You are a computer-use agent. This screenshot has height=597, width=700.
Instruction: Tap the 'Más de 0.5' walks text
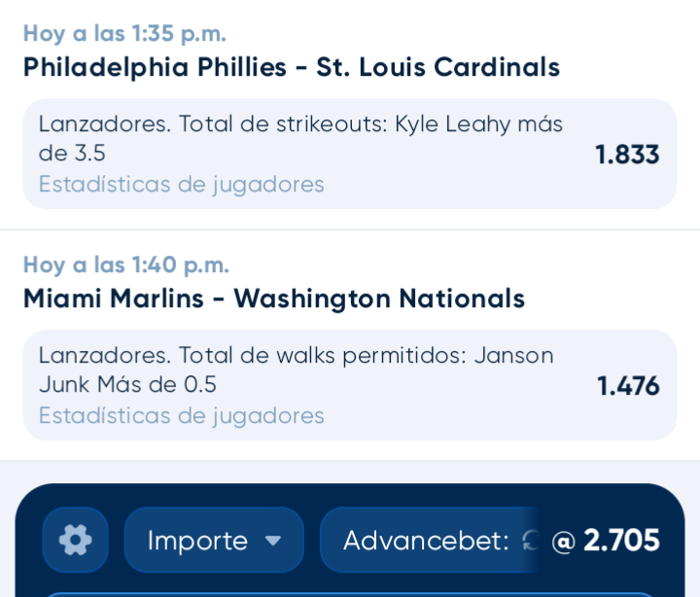(157, 384)
